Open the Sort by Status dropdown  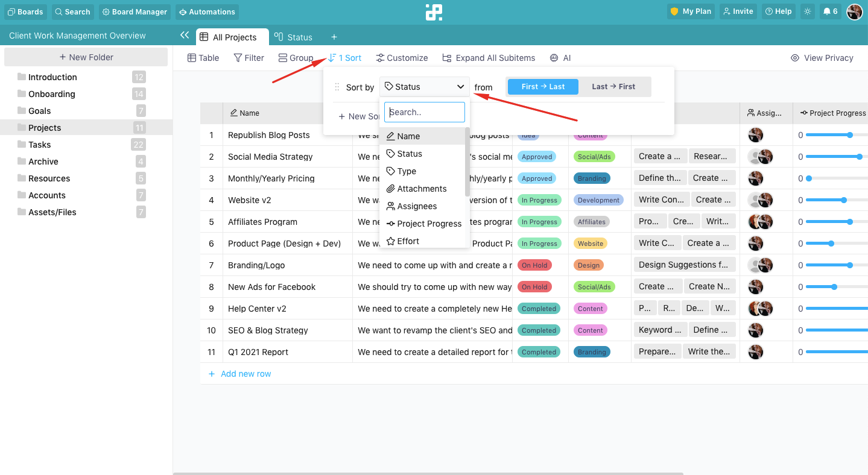[x=424, y=87]
